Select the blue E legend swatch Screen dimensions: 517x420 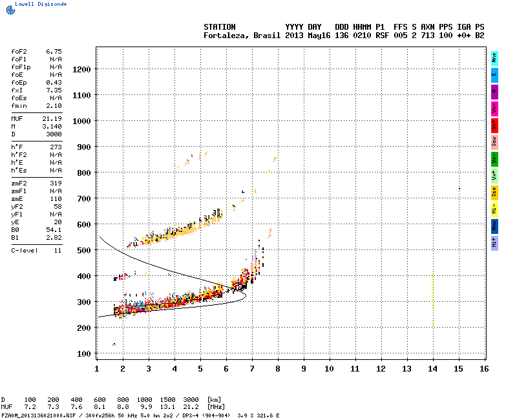click(x=494, y=75)
